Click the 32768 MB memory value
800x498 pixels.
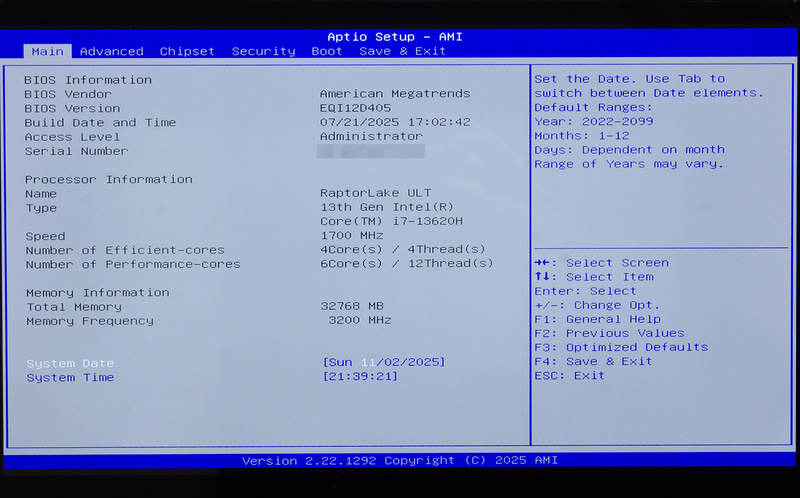tap(352, 306)
